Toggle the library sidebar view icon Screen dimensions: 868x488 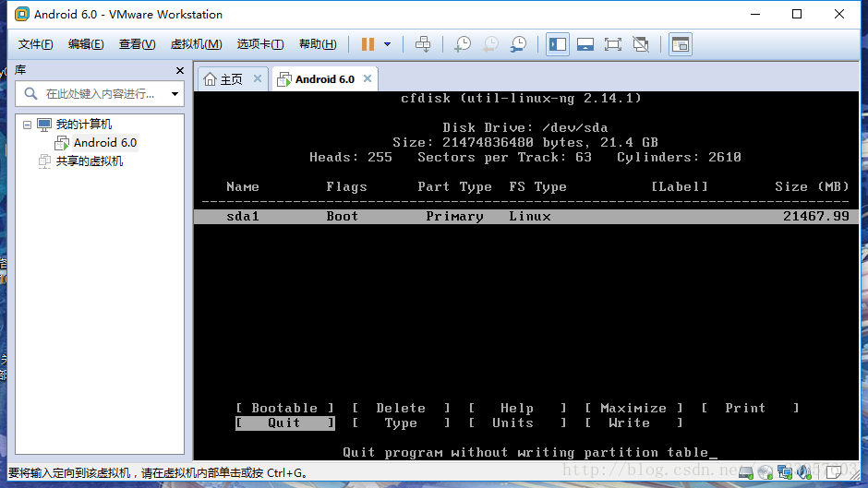(558, 44)
